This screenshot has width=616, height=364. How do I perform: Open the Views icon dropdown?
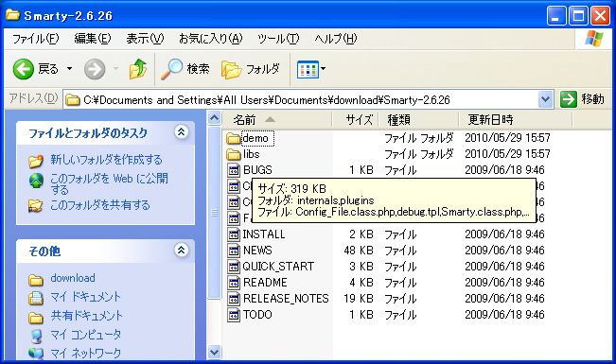tap(311, 70)
